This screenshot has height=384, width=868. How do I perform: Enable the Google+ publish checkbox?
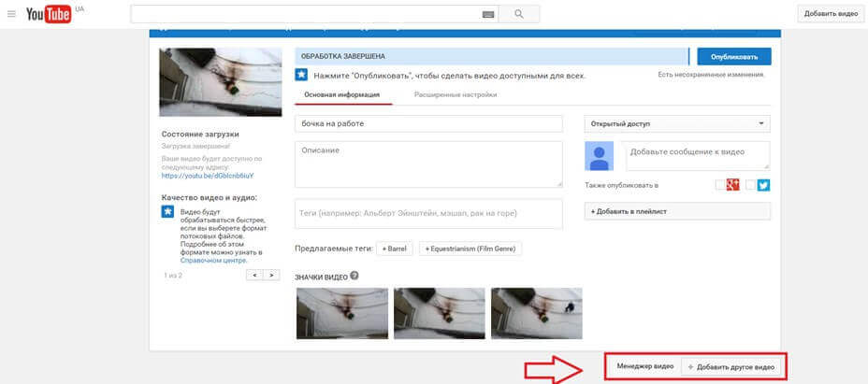point(720,185)
